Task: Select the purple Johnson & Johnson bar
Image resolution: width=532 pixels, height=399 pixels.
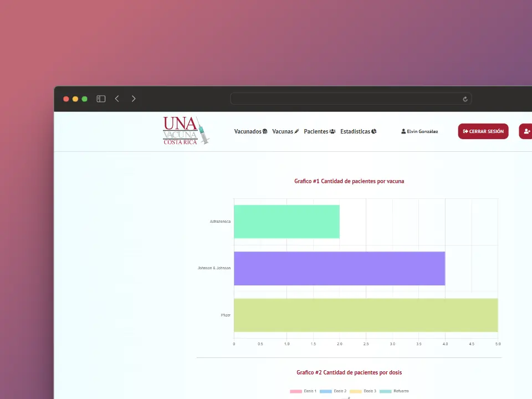Action: 339,268
